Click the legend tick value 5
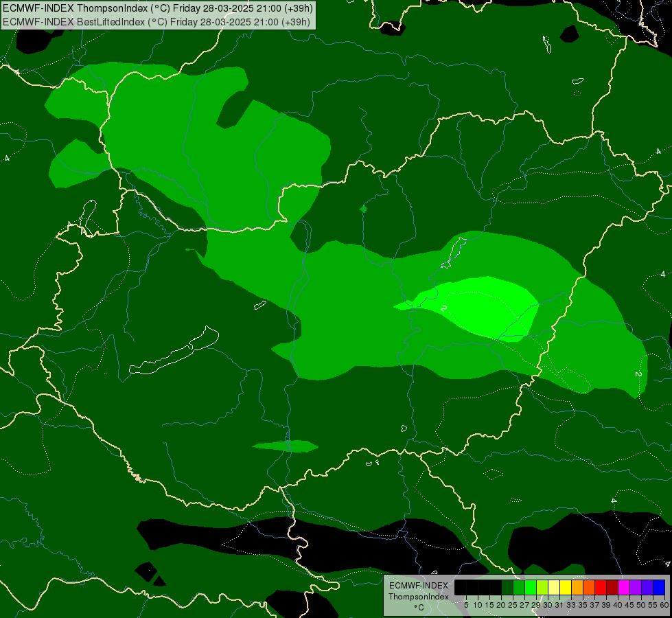The width and height of the screenshot is (672, 618). point(466,605)
